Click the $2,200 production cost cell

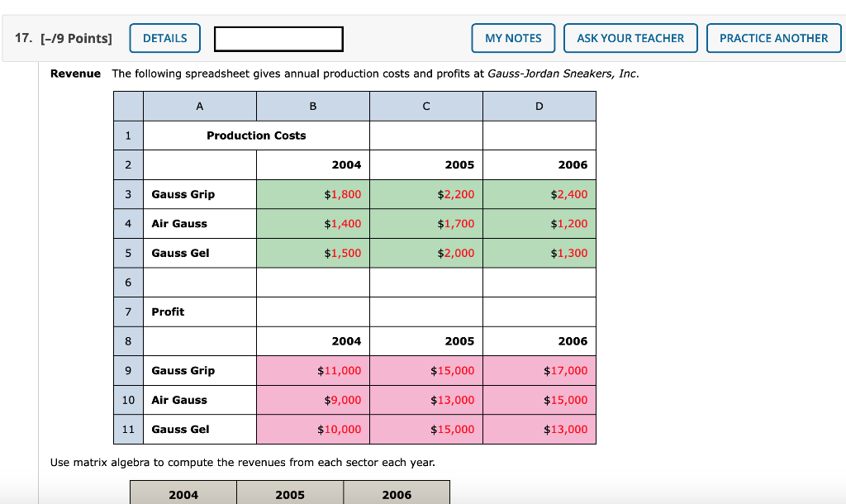tap(426, 194)
